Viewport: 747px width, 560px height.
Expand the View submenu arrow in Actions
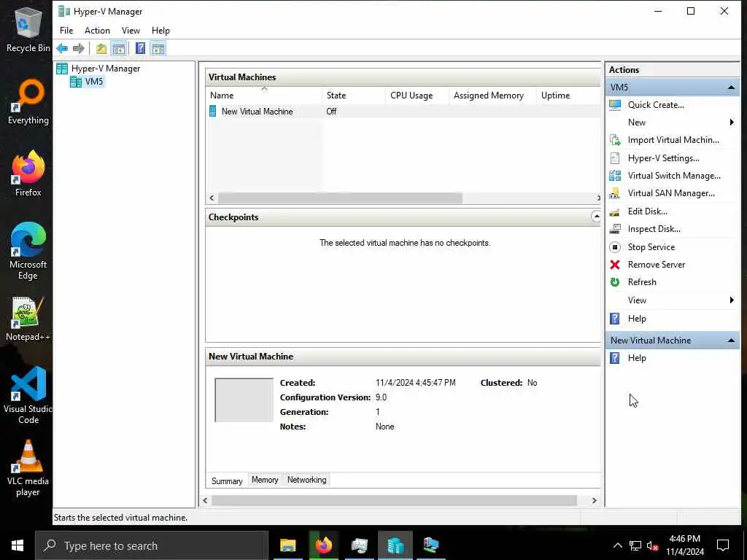click(x=732, y=300)
